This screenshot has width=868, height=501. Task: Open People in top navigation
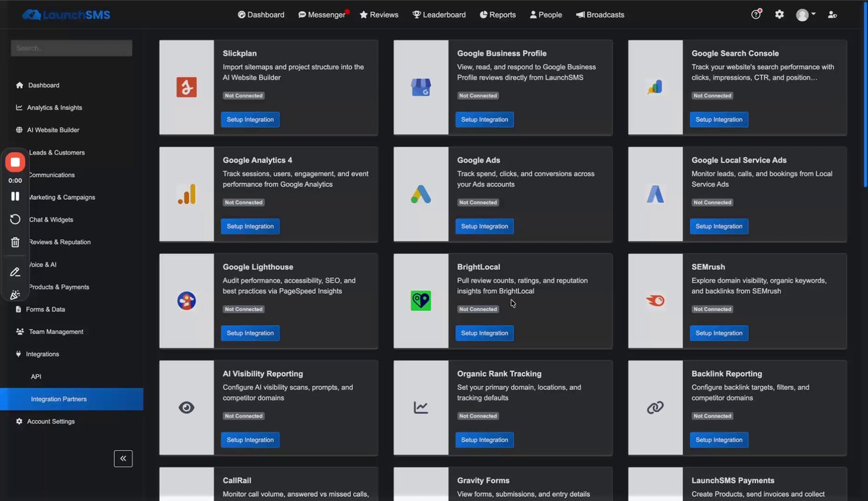point(546,15)
